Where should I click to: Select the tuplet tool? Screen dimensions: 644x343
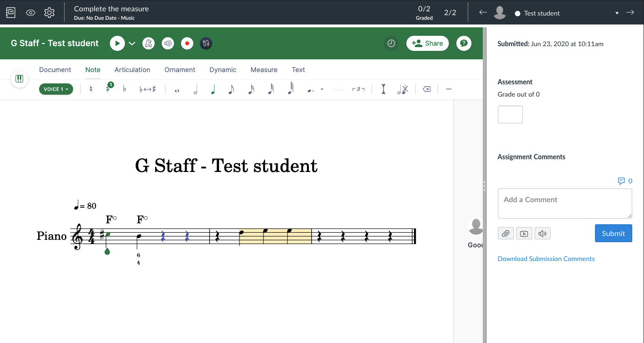[x=358, y=89]
